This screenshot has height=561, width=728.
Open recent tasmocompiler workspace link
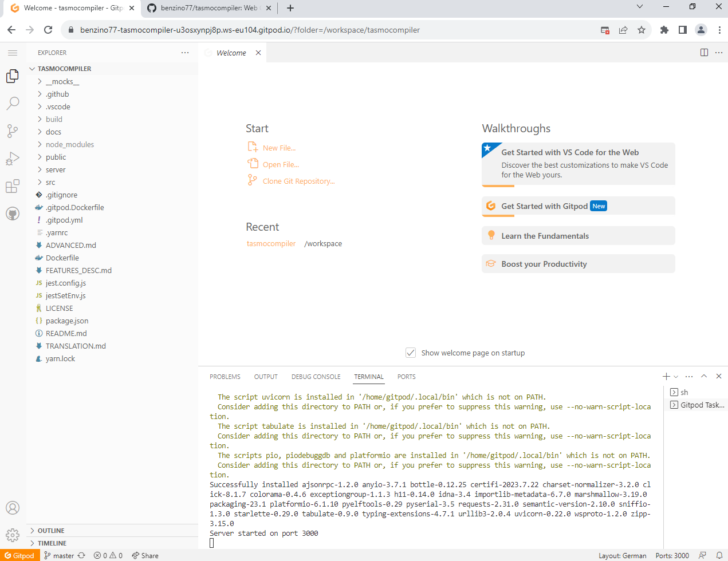click(x=271, y=243)
